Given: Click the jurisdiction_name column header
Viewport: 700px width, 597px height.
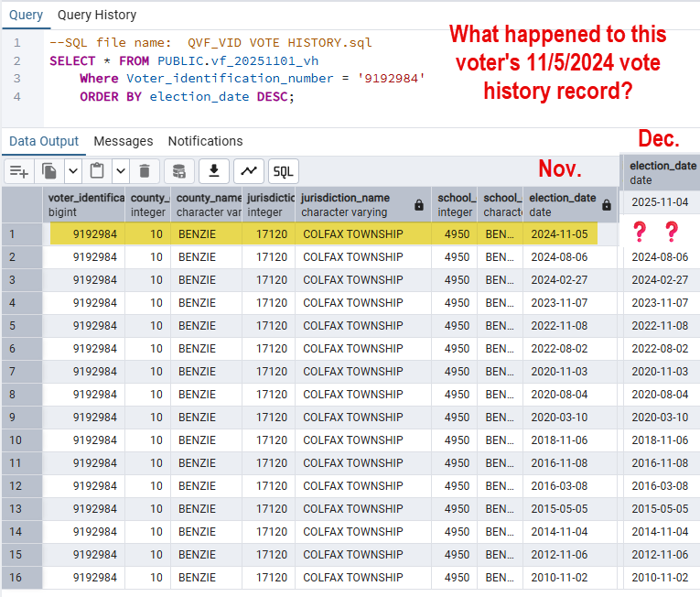Looking at the screenshot, I should (x=363, y=205).
